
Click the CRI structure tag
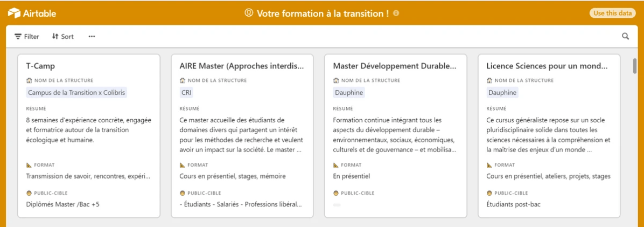pos(186,93)
